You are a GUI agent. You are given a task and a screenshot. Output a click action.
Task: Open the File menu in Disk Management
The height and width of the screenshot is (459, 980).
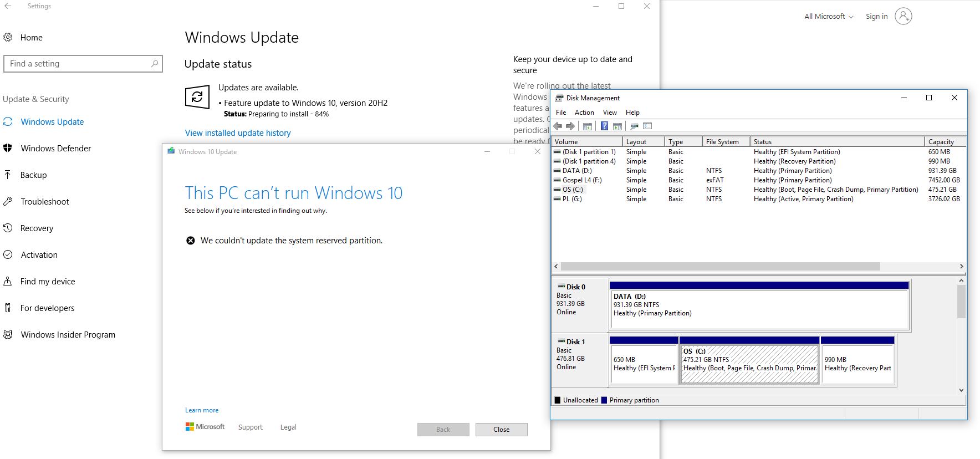tap(561, 113)
